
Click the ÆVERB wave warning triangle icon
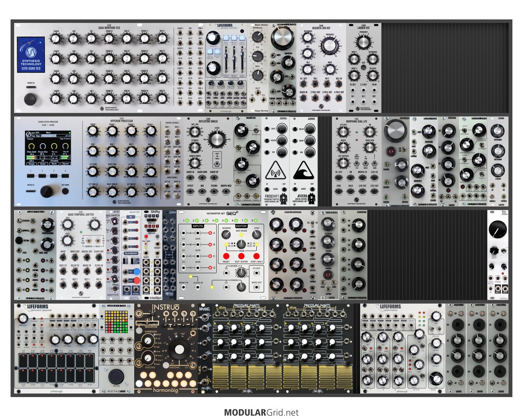(304, 170)
